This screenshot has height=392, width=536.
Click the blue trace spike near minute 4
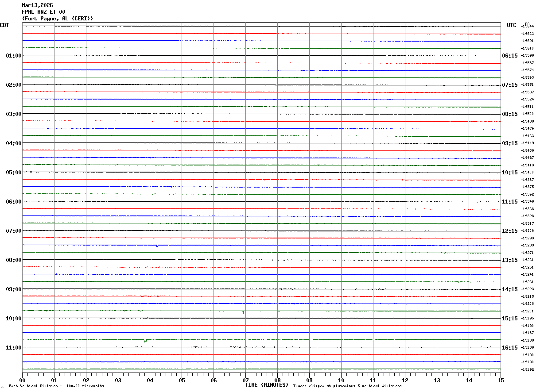pos(157,246)
